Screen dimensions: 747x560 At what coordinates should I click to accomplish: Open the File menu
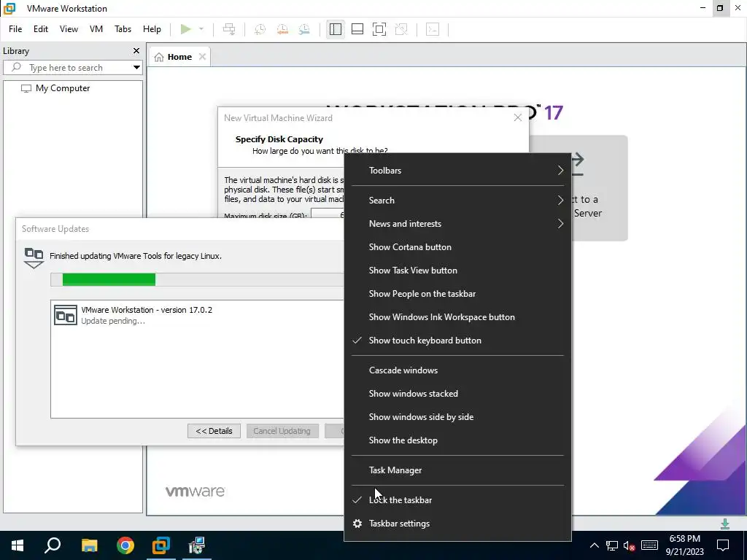click(x=15, y=29)
